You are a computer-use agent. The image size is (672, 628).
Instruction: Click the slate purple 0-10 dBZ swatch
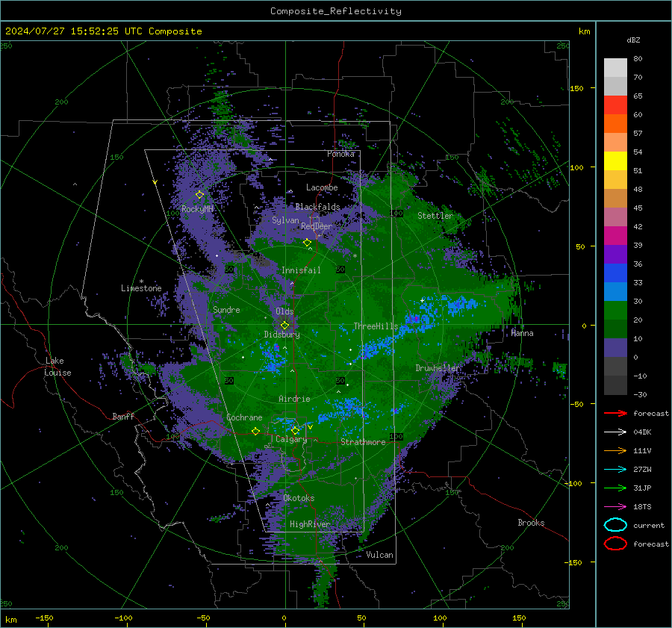coord(615,348)
